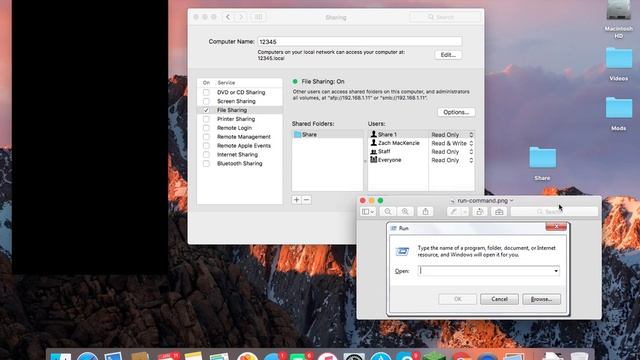Image resolution: width=640 pixels, height=360 pixels.
Task: Go back in the Sharing preferences window
Action: point(228,17)
